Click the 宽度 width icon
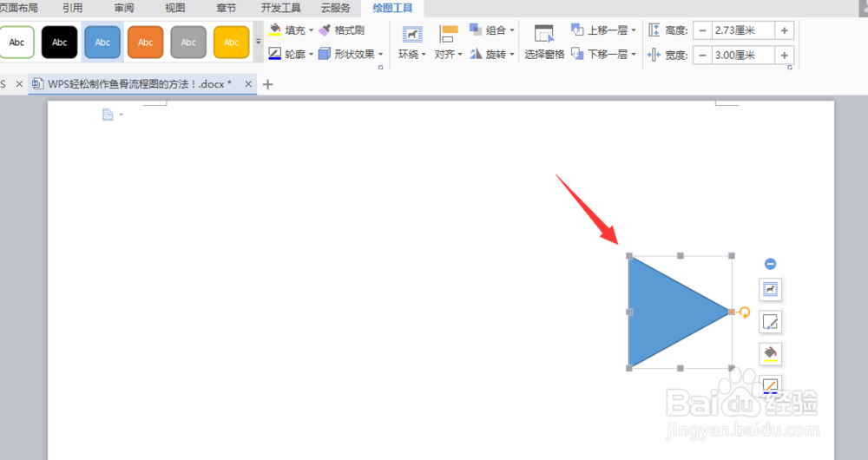The width and height of the screenshot is (868, 460). (x=654, y=55)
